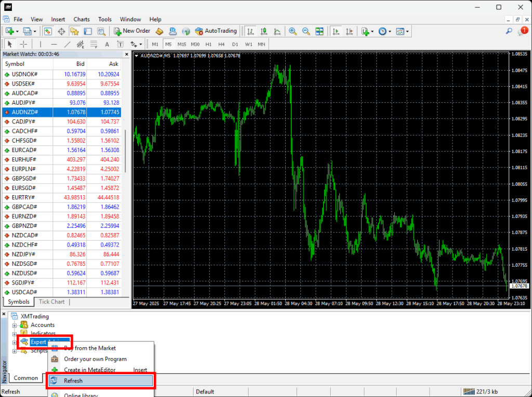The height and width of the screenshot is (397, 532).
Task: Switch to the Tick Chart tab
Action: [51, 302]
